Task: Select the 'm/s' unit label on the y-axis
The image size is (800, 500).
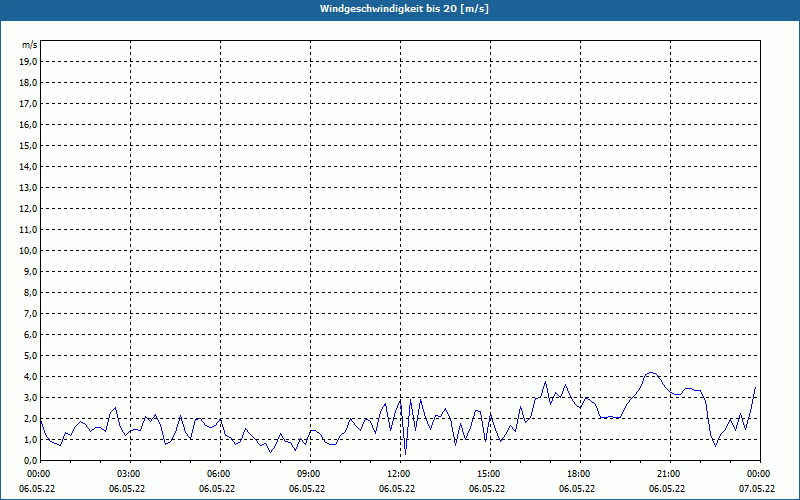Action: 30,45
